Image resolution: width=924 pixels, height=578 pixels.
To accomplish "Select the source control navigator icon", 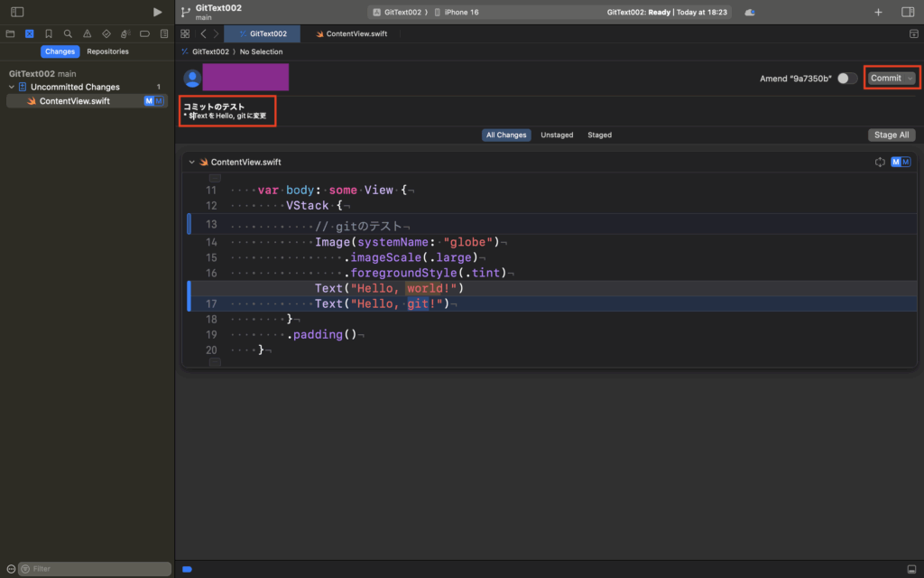I will (30, 33).
